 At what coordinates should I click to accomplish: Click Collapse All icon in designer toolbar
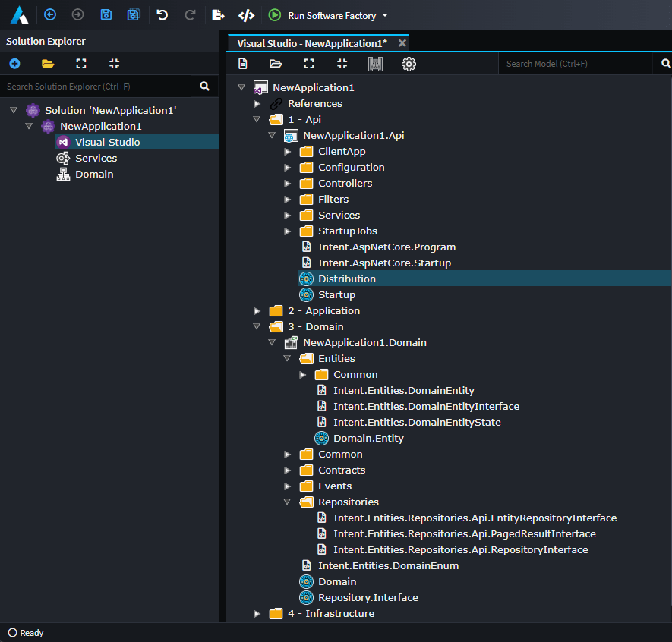(x=342, y=64)
